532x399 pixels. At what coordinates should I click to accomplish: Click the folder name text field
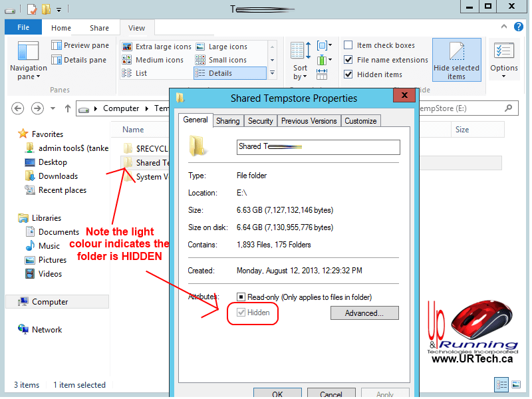coord(318,147)
